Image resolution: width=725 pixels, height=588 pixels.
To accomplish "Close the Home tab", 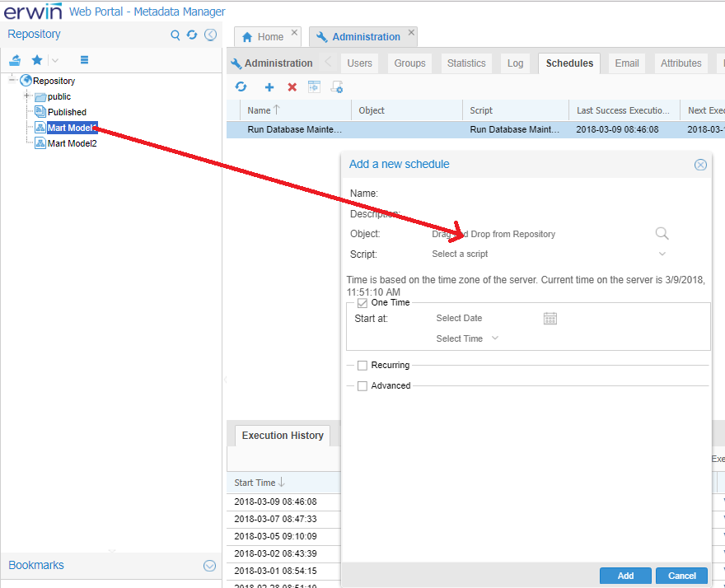I will (294, 32).
